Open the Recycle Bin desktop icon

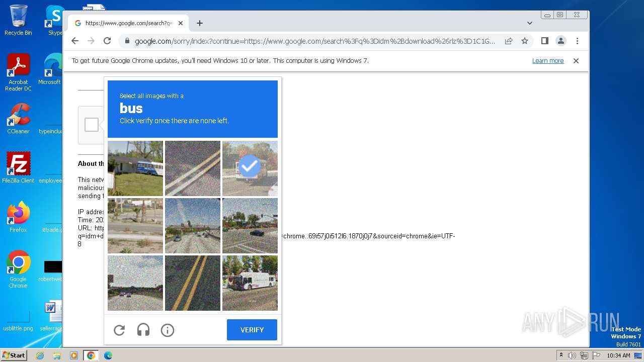click(x=18, y=20)
